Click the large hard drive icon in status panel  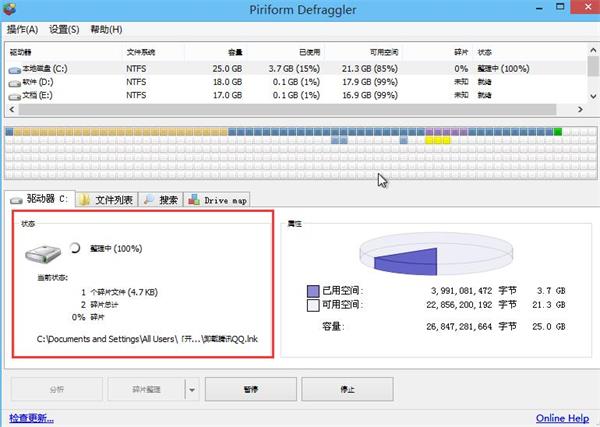pos(43,254)
